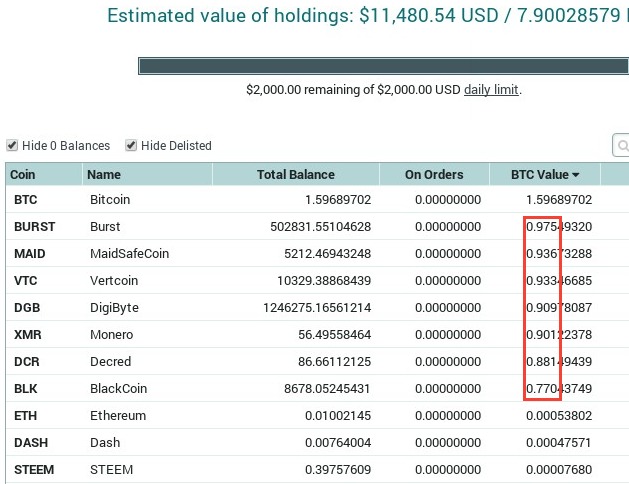The width and height of the screenshot is (629, 484).
Task: Select the MAID coin symbol
Action: tap(30, 253)
